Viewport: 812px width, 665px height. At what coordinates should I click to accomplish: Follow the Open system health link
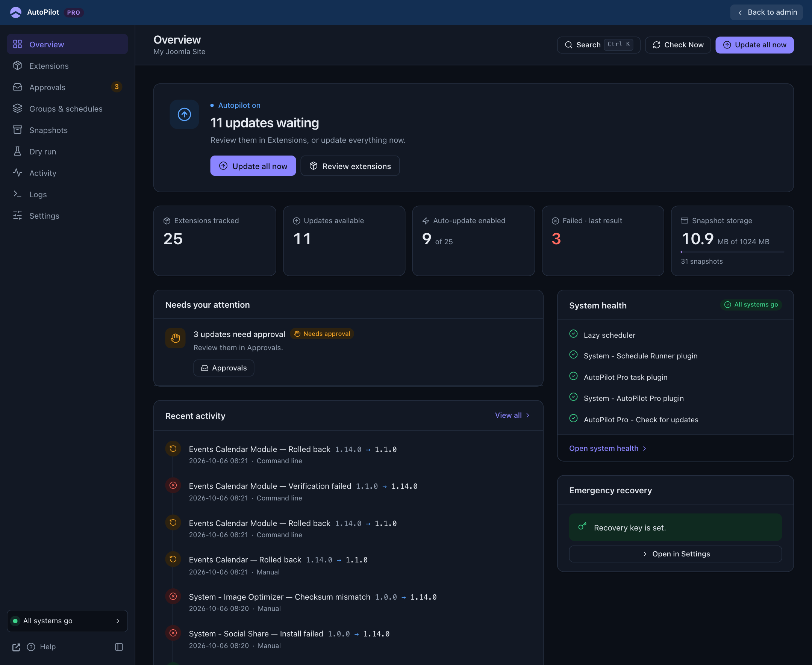608,448
